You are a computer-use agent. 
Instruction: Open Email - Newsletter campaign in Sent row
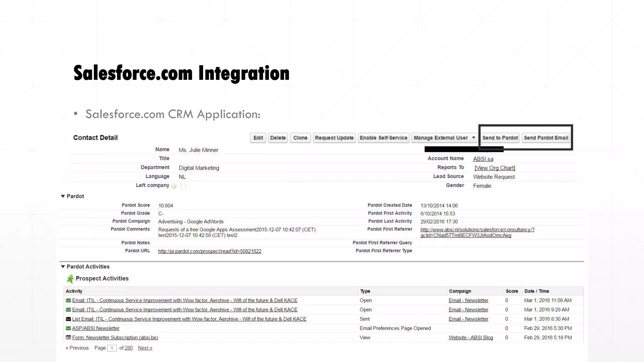click(x=469, y=319)
